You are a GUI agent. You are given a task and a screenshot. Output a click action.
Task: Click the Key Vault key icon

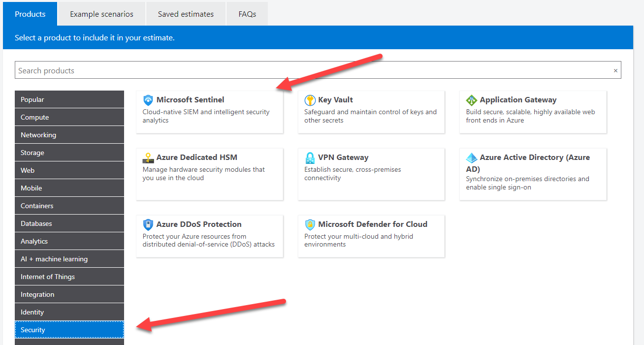pos(310,99)
